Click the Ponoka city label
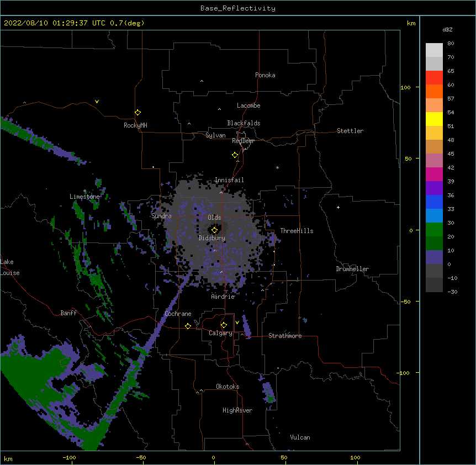476x465 pixels. [265, 75]
